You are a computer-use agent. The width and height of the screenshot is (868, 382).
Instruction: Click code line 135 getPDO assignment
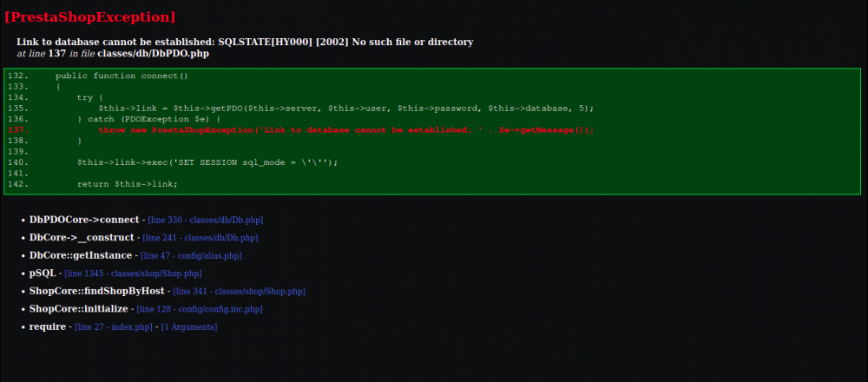pyautogui.click(x=346, y=108)
